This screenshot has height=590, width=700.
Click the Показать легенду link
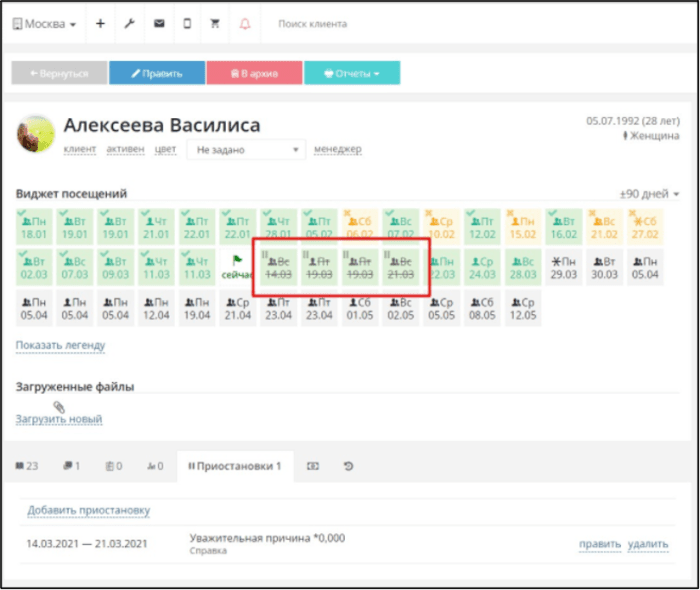point(61,345)
